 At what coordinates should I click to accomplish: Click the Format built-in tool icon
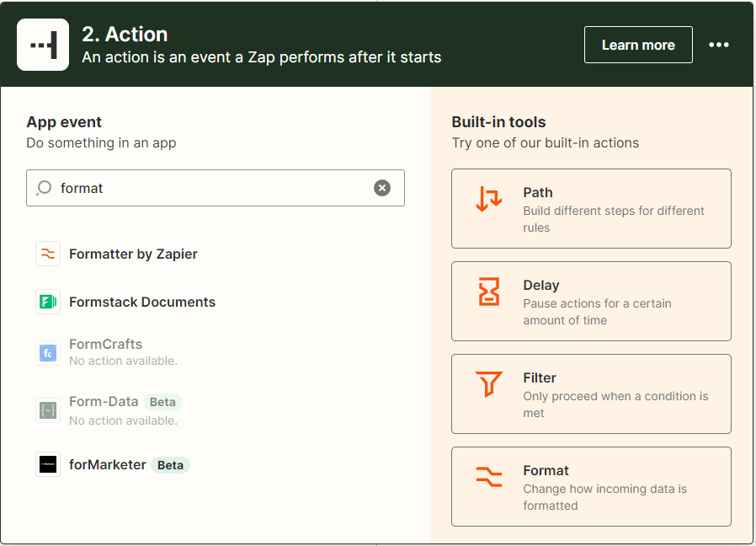(489, 476)
